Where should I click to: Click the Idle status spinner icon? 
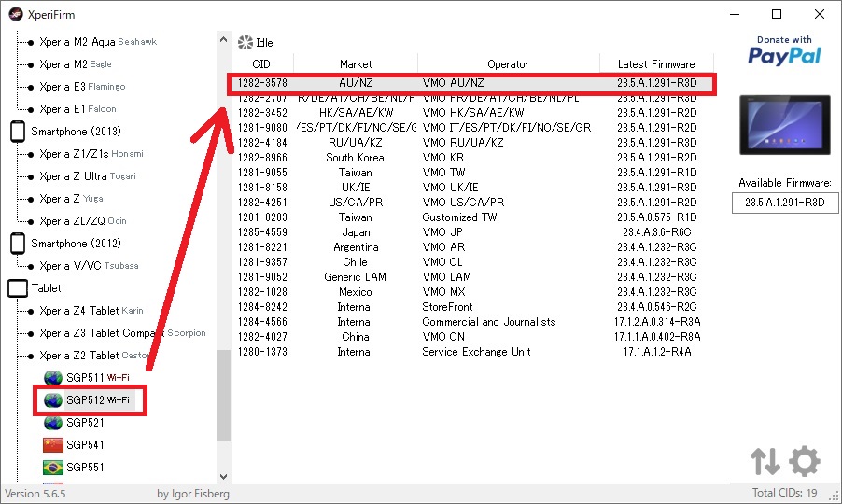coord(246,42)
